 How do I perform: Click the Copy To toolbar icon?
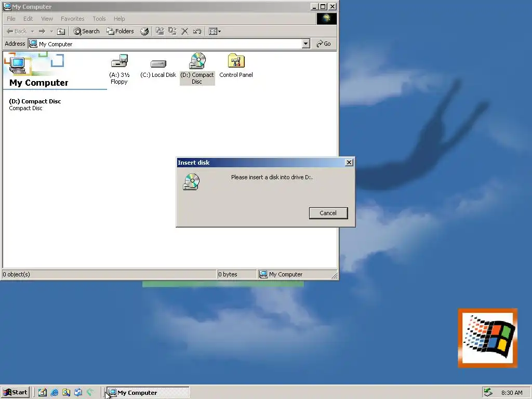(x=172, y=31)
